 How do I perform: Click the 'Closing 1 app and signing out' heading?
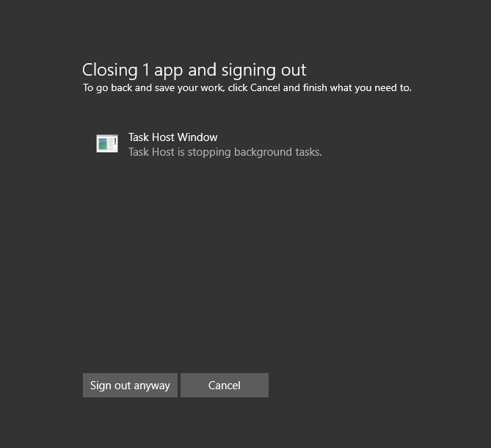tap(194, 71)
